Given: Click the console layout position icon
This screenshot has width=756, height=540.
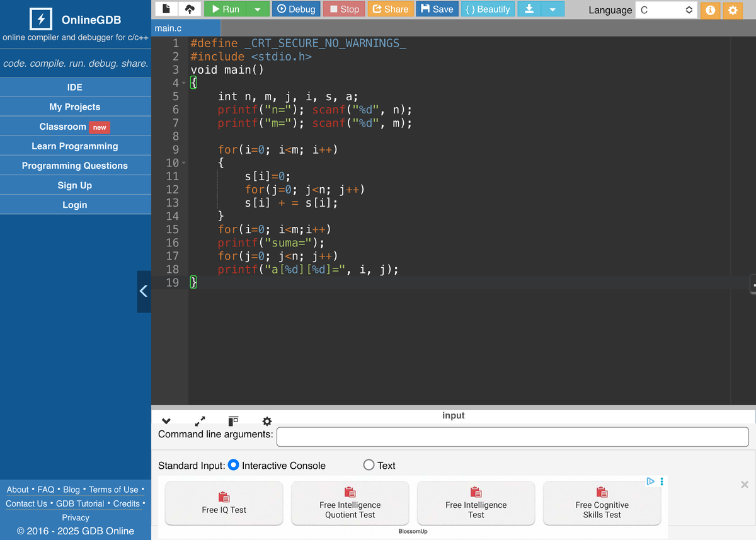Looking at the screenshot, I should pyautogui.click(x=233, y=421).
